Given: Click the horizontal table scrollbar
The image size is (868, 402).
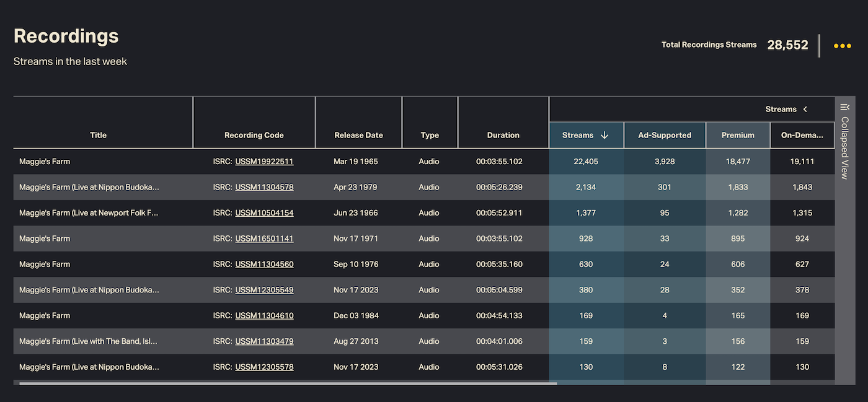Looking at the screenshot, I should tap(288, 383).
